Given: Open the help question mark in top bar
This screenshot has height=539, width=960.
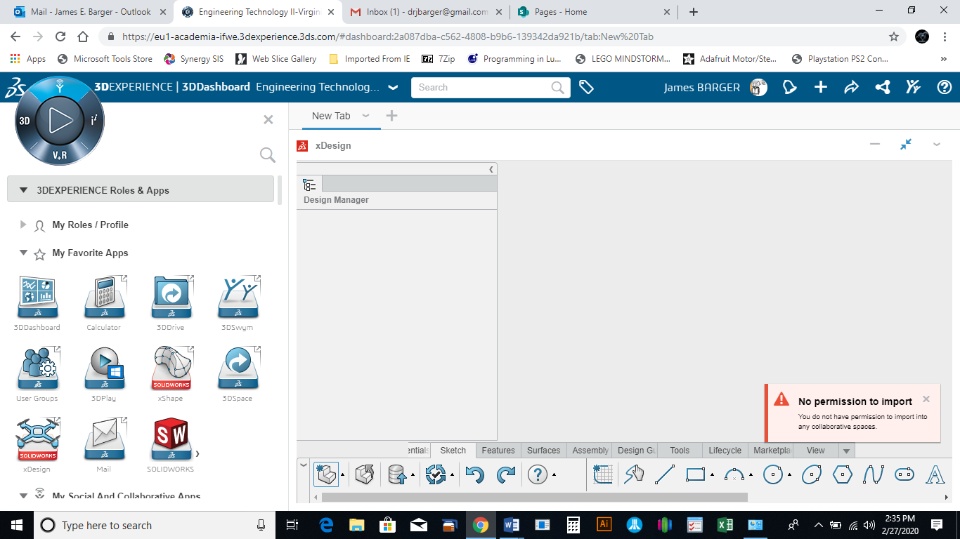Looking at the screenshot, I should (944, 88).
